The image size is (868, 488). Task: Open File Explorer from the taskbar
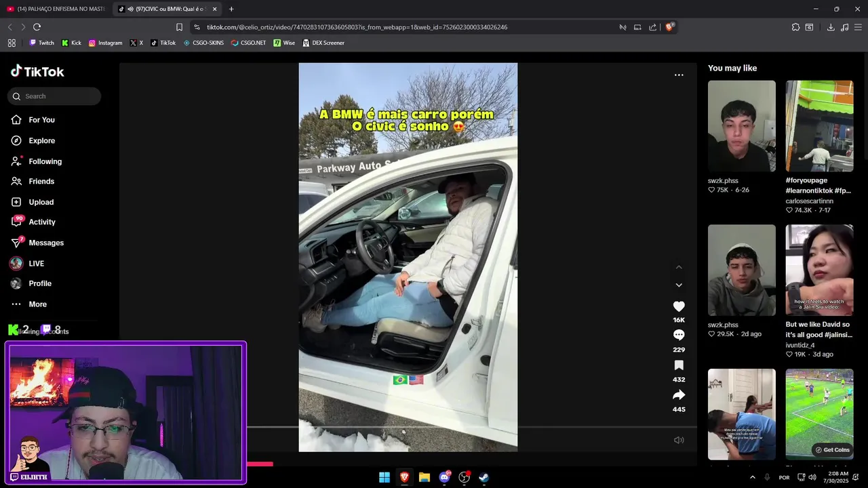(x=425, y=477)
